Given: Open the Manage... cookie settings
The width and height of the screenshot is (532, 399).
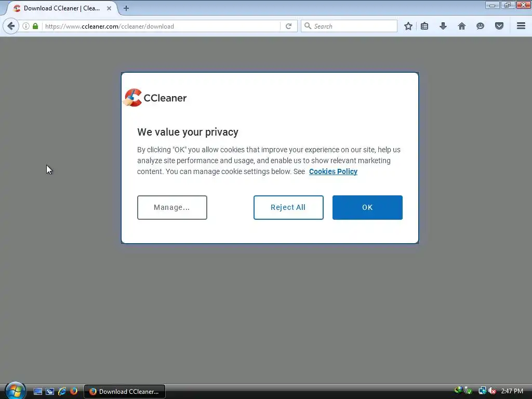Looking at the screenshot, I should pos(172,207).
